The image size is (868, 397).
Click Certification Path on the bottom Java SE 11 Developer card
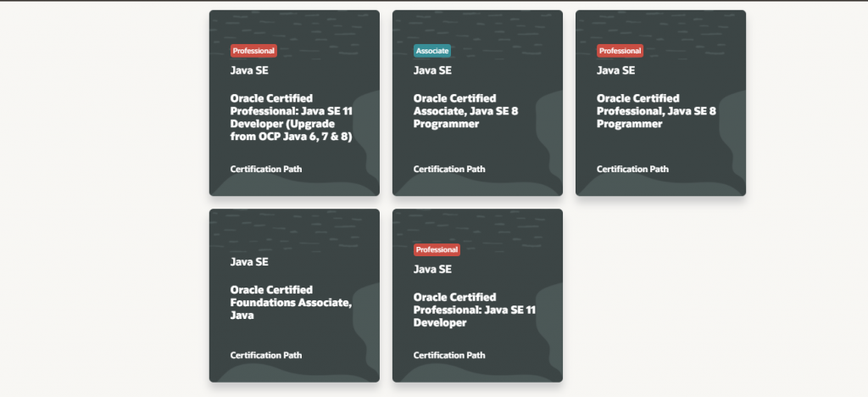pyautogui.click(x=448, y=355)
